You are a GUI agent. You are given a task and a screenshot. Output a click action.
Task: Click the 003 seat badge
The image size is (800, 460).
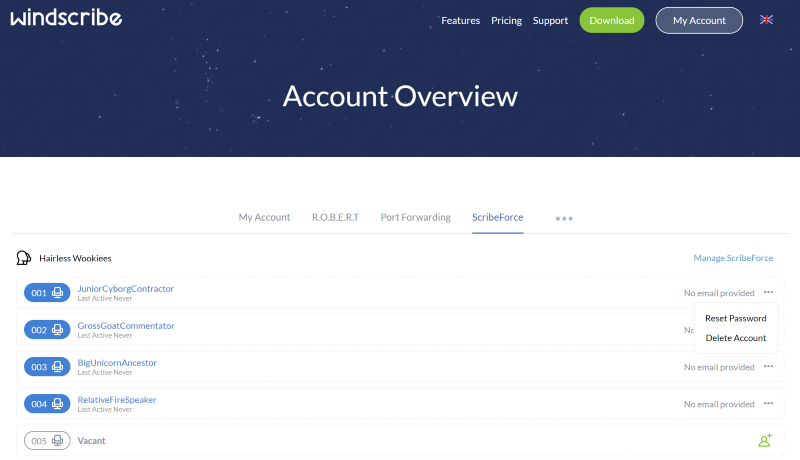(47, 367)
